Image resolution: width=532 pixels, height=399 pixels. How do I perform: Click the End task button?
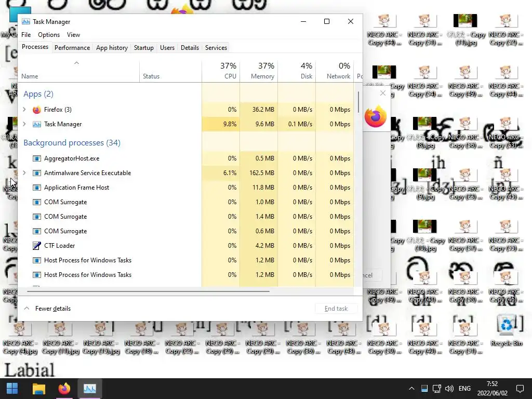pyautogui.click(x=336, y=309)
